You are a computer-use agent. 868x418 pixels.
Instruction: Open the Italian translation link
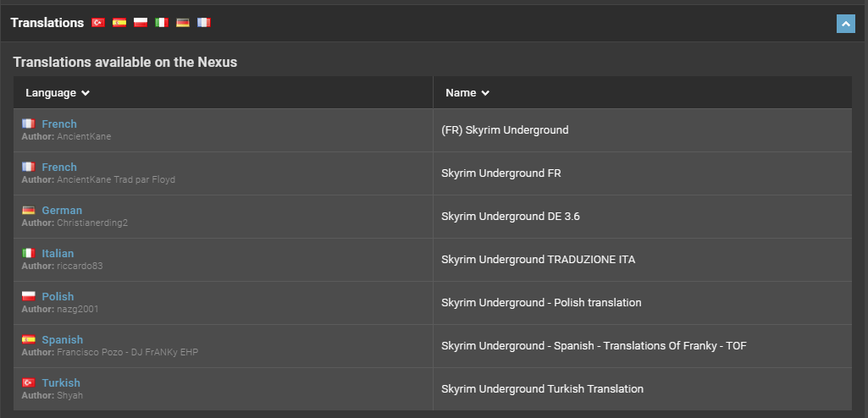pos(58,254)
